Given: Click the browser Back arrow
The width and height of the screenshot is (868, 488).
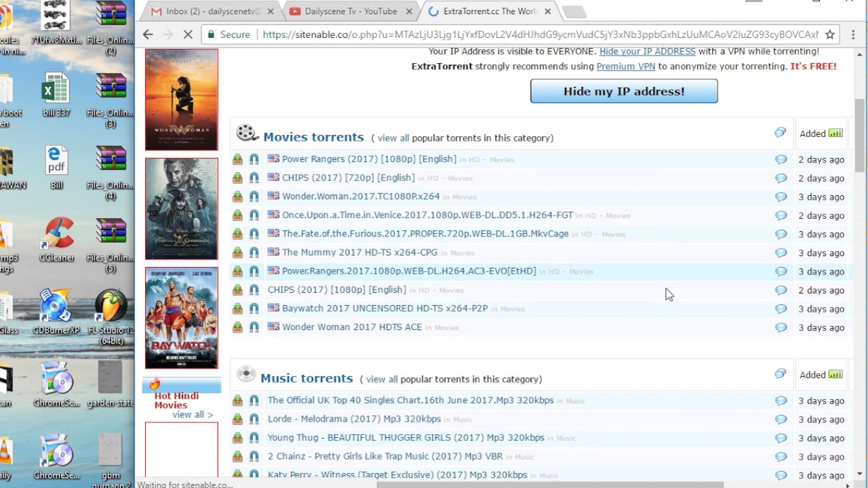Looking at the screenshot, I should [x=148, y=35].
